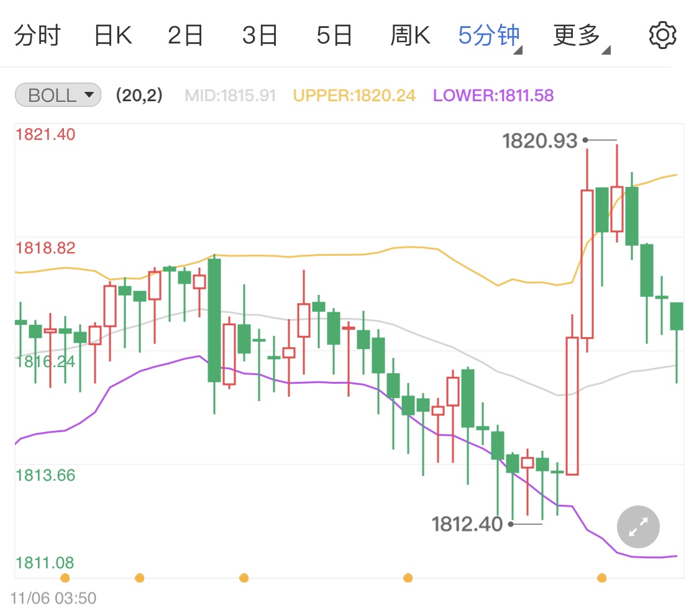The width and height of the screenshot is (699, 616).
Task: Click the 1813.66 axis label
Action: [45, 475]
